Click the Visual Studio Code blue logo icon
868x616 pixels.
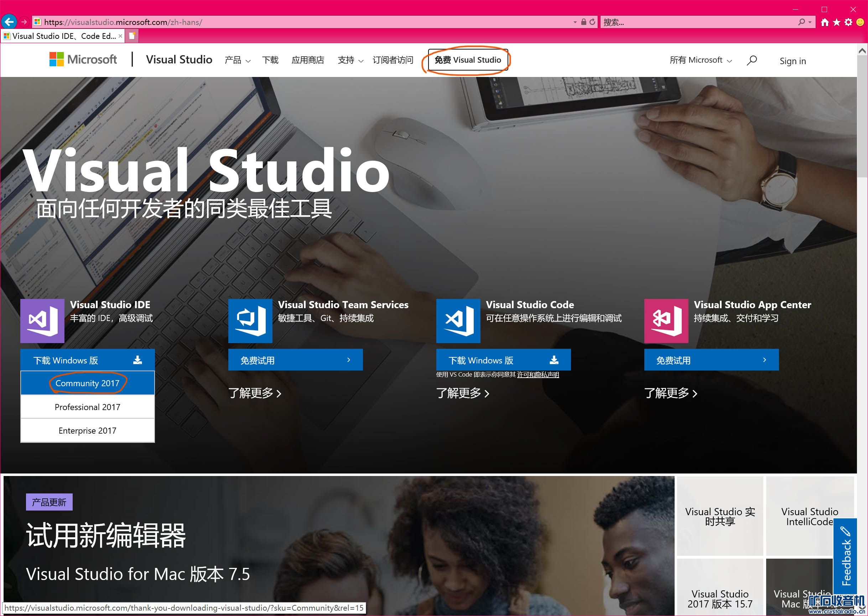tap(458, 321)
